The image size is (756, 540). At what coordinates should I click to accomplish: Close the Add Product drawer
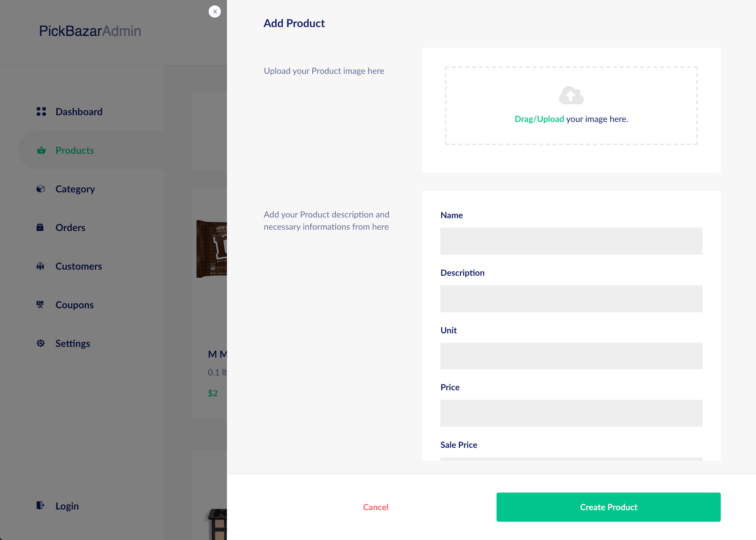(215, 11)
